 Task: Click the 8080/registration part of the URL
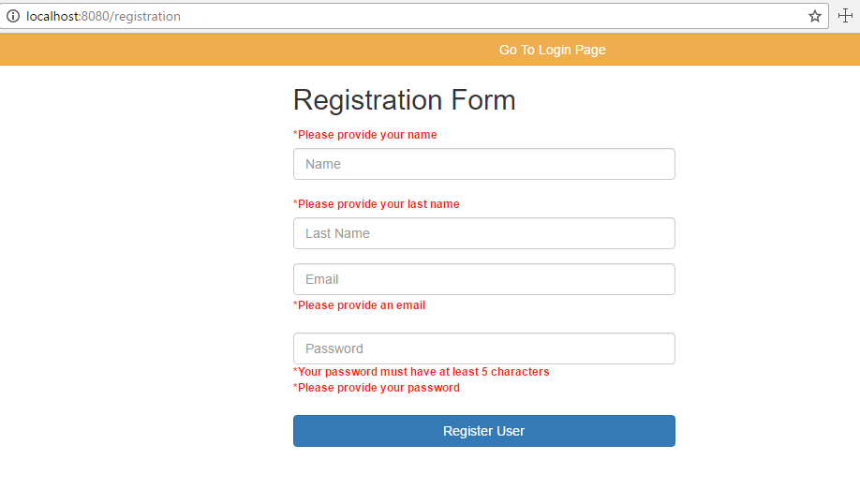tap(131, 17)
